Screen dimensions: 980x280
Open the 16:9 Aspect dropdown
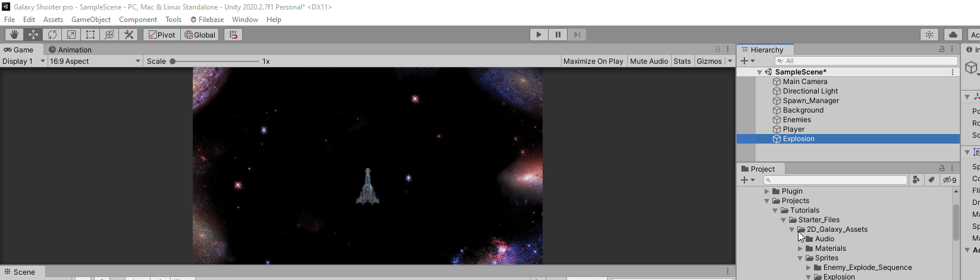[x=95, y=61]
